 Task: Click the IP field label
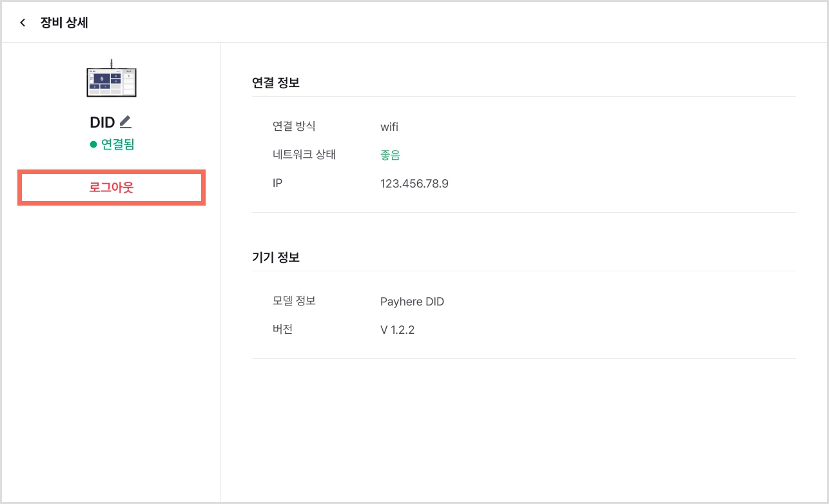point(278,183)
